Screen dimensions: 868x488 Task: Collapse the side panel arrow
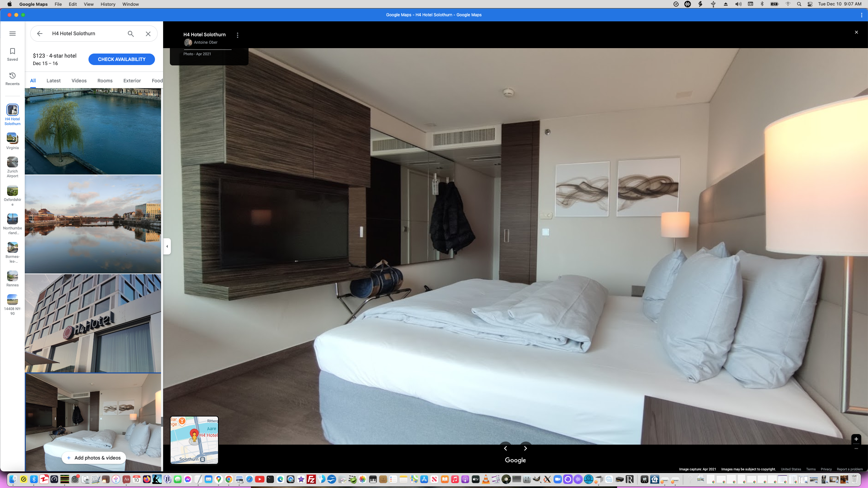pos(167,246)
